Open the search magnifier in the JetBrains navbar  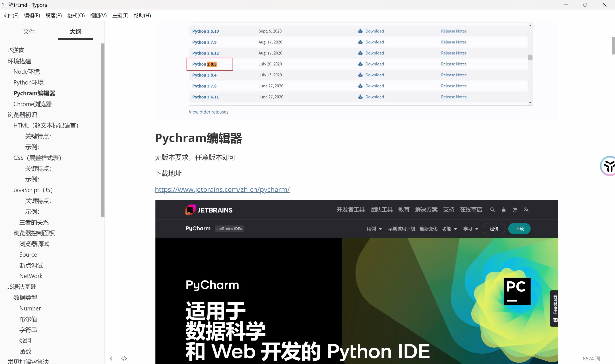point(492,210)
